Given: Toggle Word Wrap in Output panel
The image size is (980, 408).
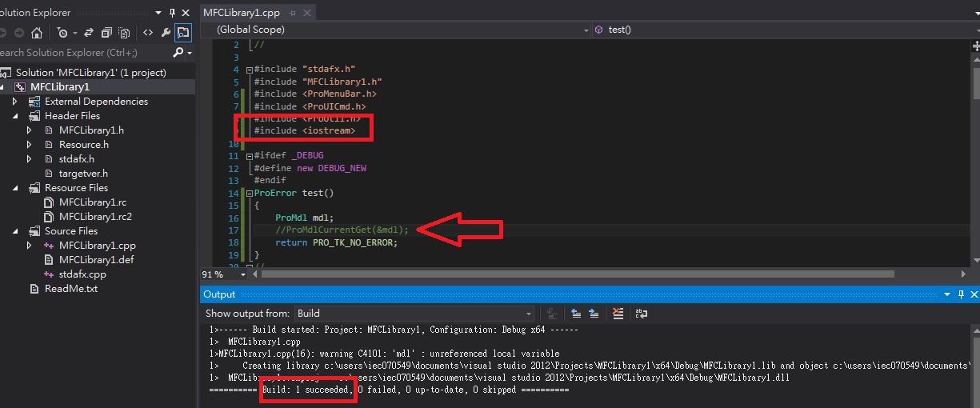Looking at the screenshot, I should pyautogui.click(x=641, y=314).
